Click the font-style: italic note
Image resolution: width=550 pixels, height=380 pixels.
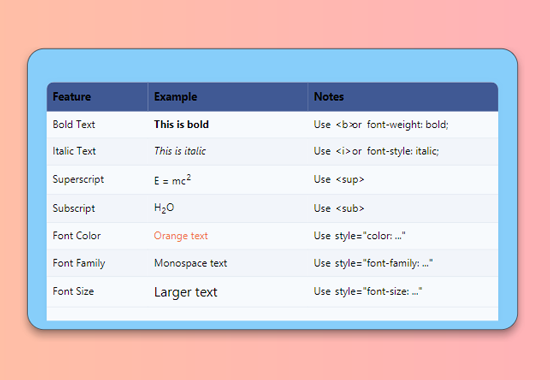click(376, 151)
